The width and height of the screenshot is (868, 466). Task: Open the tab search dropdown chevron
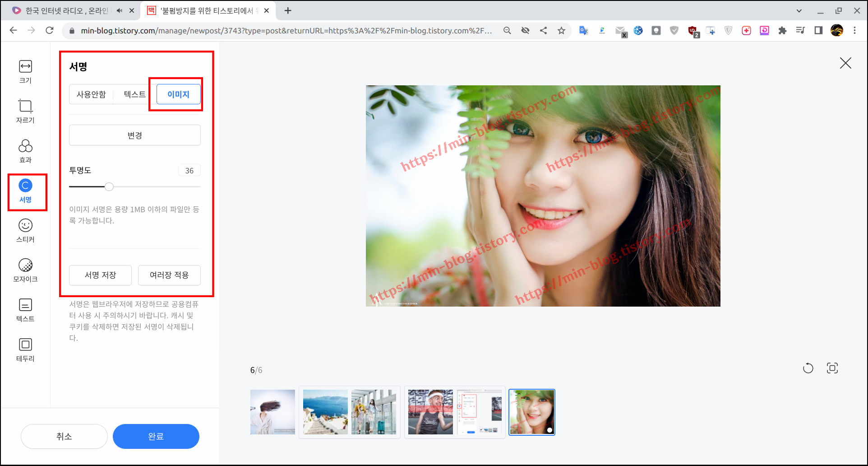click(799, 10)
